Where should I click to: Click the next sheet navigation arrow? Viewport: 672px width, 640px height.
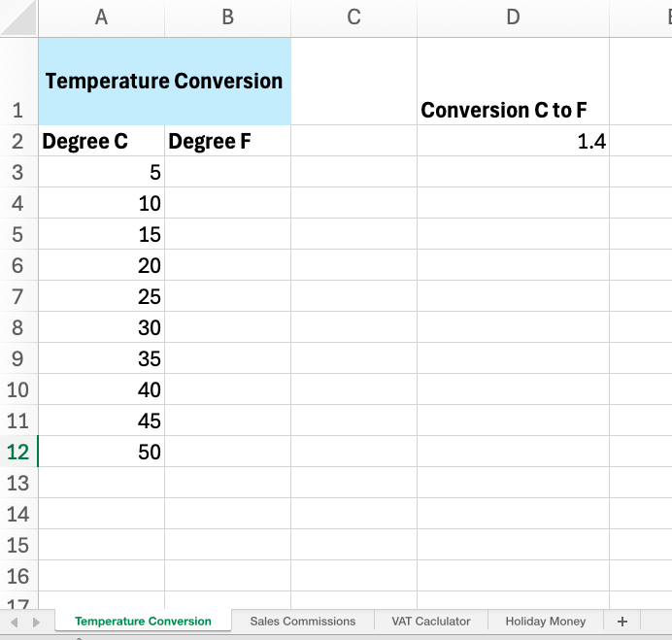pyautogui.click(x=36, y=622)
